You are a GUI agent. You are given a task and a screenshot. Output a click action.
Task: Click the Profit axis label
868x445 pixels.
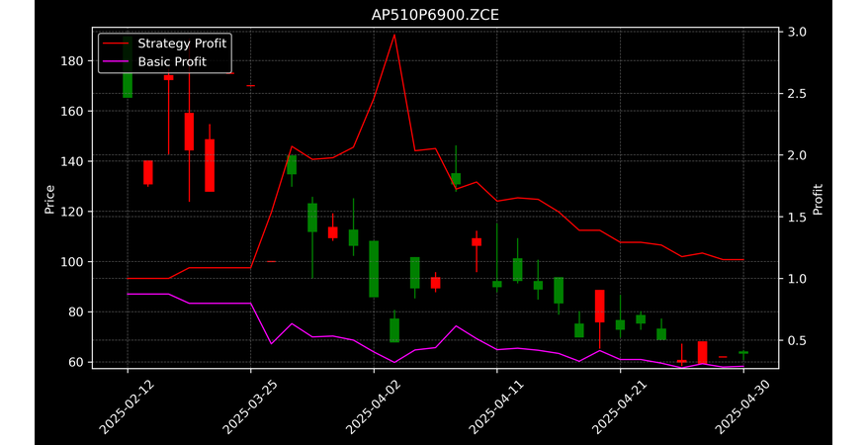pyautogui.click(x=818, y=199)
